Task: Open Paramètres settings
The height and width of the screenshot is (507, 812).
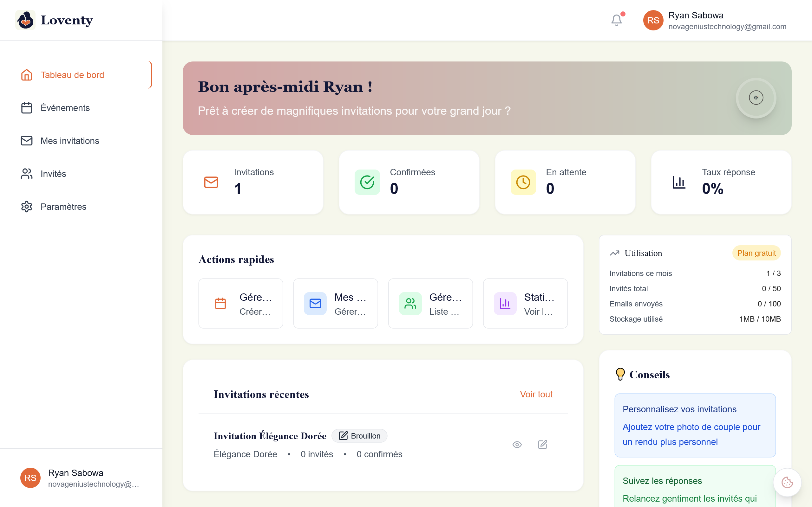Action: [63, 207]
